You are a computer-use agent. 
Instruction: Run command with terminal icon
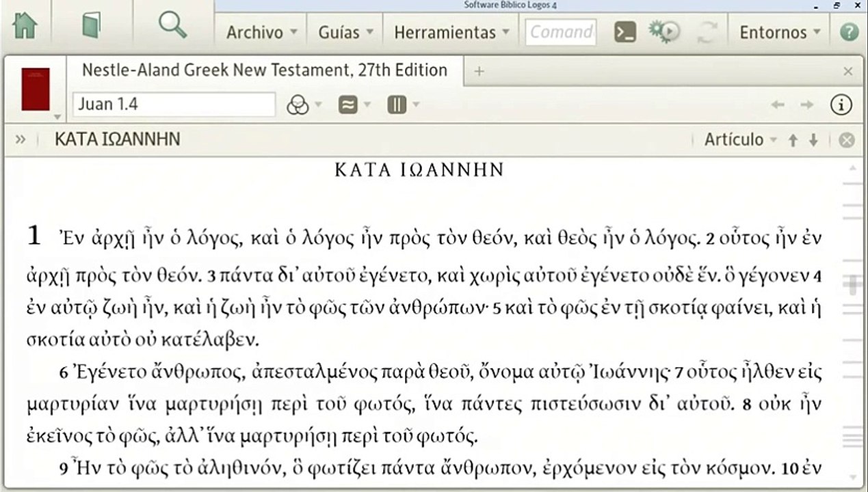coord(625,32)
